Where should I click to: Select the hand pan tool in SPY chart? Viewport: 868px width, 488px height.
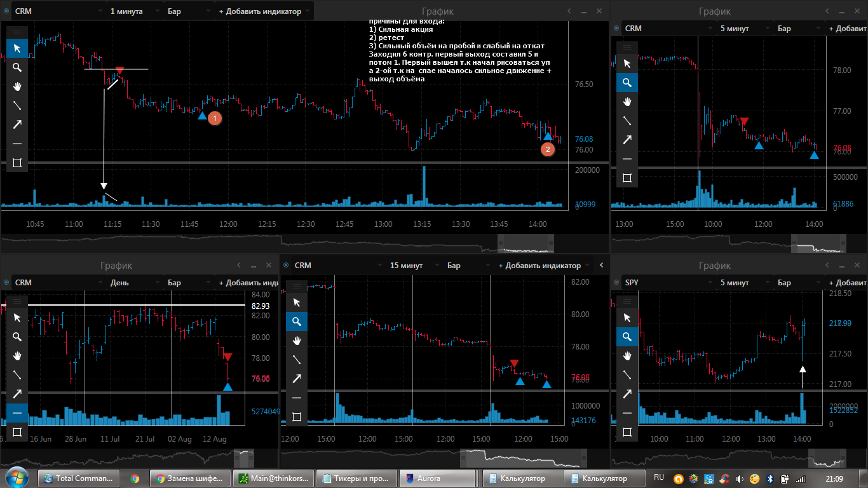click(627, 355)
